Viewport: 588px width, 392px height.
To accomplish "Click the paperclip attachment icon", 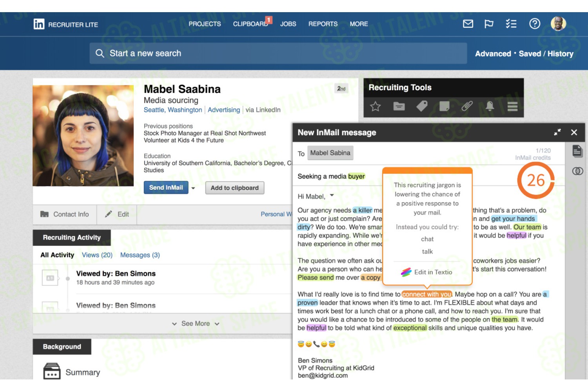I will tap(467, 106).
